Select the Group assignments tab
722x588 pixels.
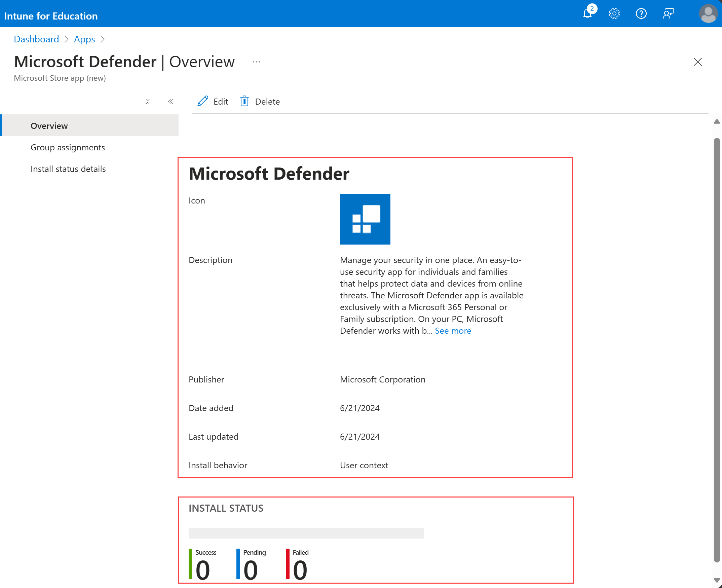[x=68, y=147]
